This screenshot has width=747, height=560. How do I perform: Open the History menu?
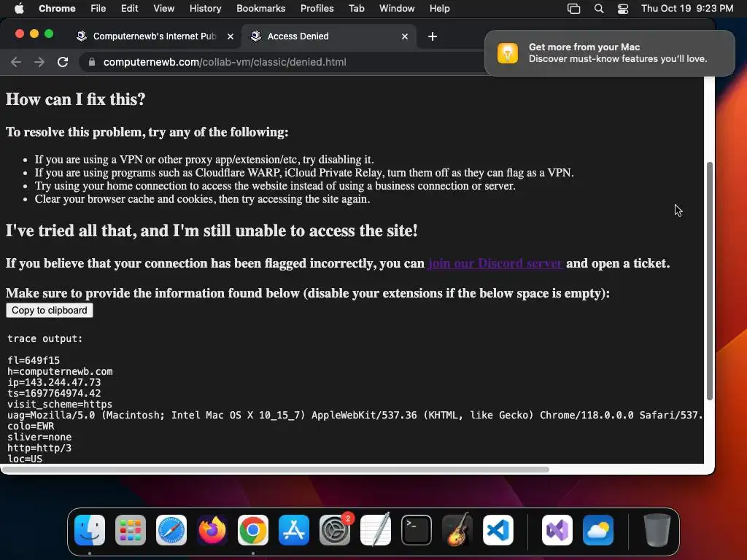coord(205,8)
